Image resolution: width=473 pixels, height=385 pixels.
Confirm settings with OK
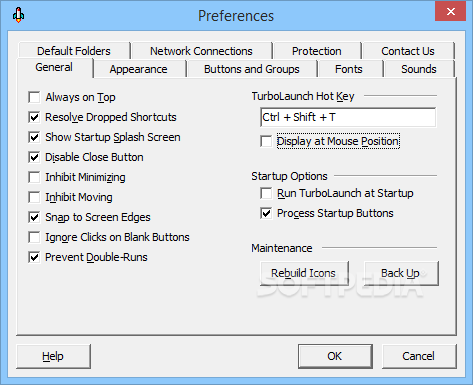click(335, 356)
